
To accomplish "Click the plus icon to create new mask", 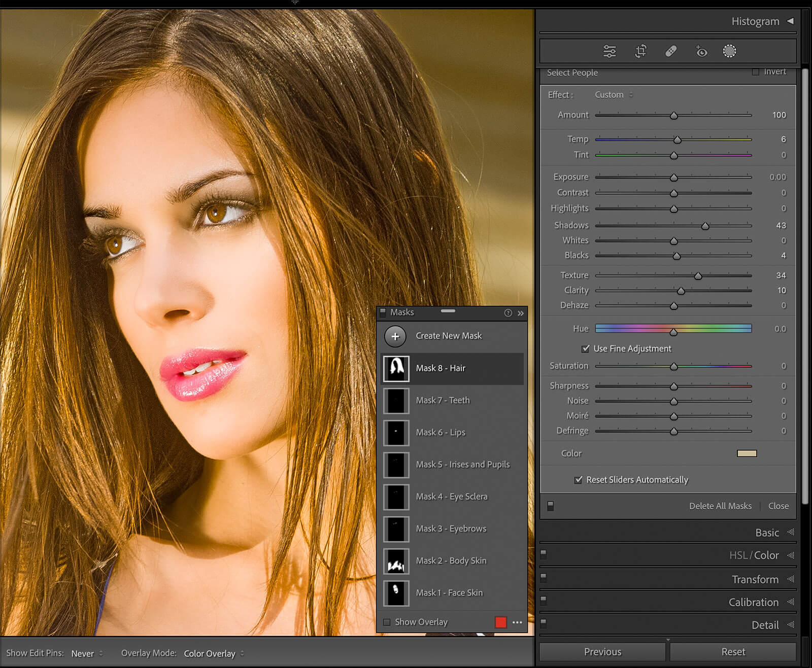I will [x=395, y=336].
